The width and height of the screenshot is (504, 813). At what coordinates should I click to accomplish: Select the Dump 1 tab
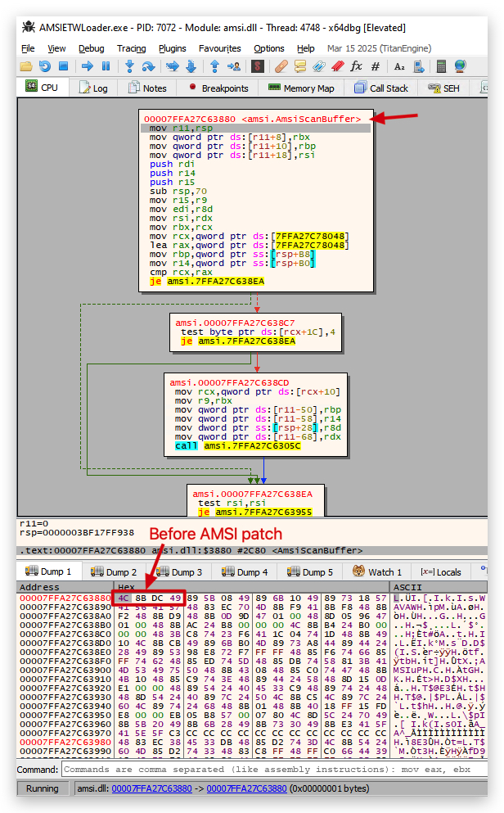49,571
